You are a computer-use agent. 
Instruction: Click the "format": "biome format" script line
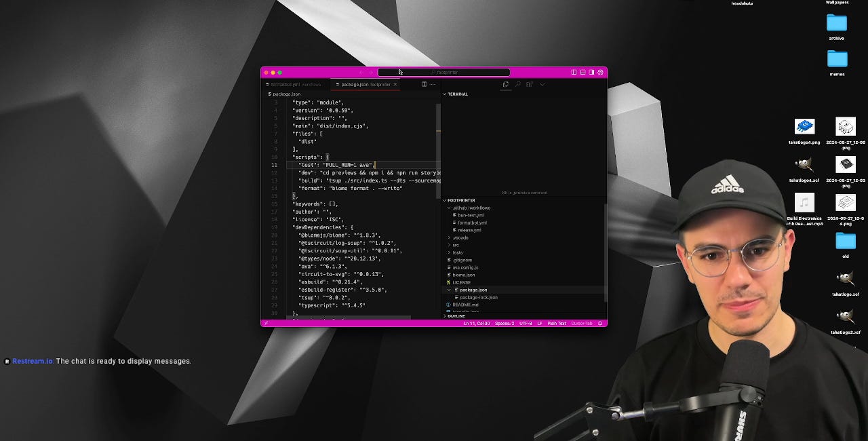[351, 188]
